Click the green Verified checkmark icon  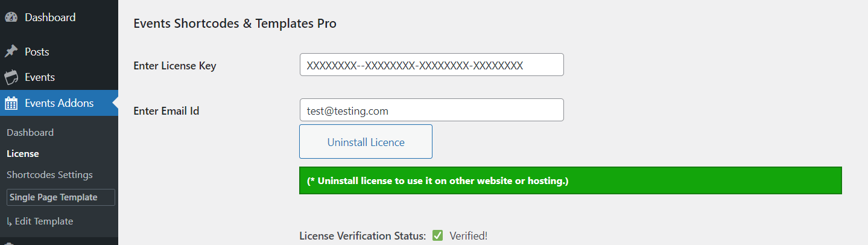pyautogui.click(x=437, y=236)
